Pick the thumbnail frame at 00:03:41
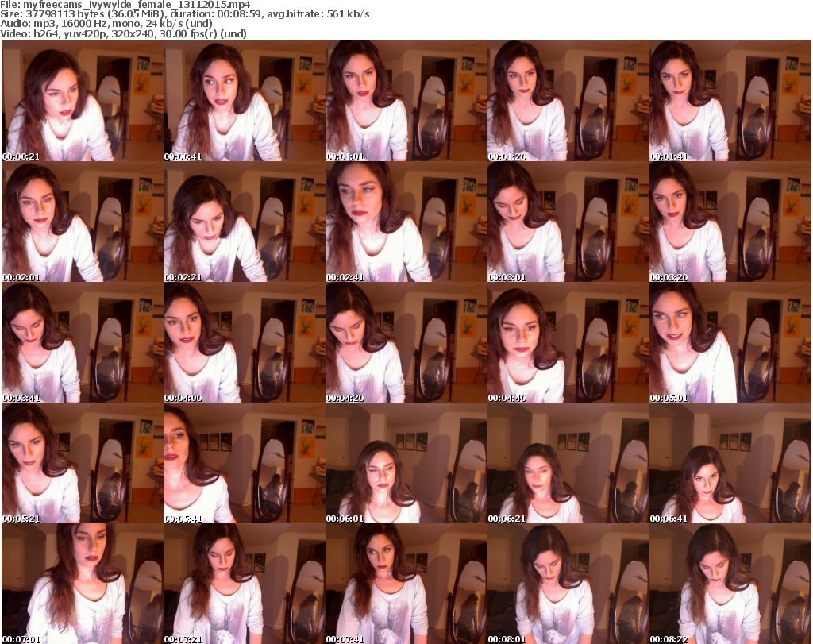 point(83,343)
